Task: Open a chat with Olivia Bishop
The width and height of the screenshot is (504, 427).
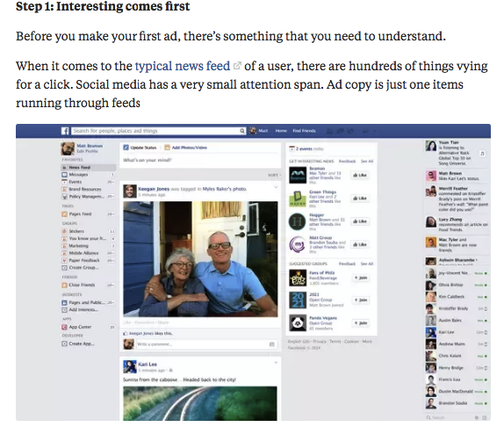Action: pos(457,285)
